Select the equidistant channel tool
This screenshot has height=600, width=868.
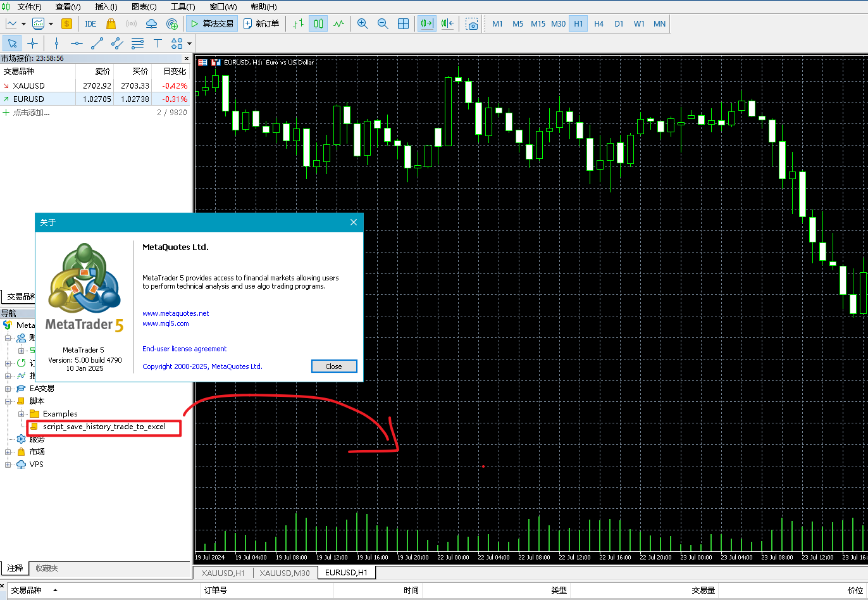(x=118, y=43)
